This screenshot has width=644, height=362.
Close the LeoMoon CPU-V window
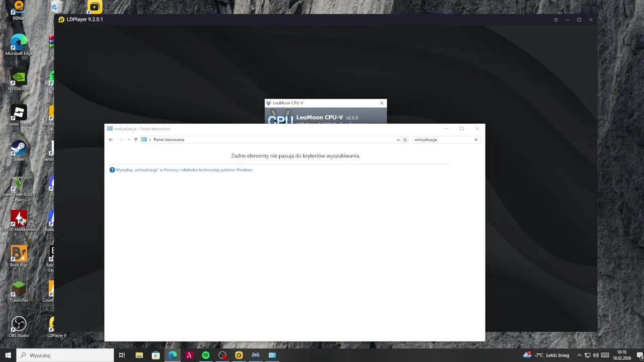pyautogui.click(x=382, y=103)
